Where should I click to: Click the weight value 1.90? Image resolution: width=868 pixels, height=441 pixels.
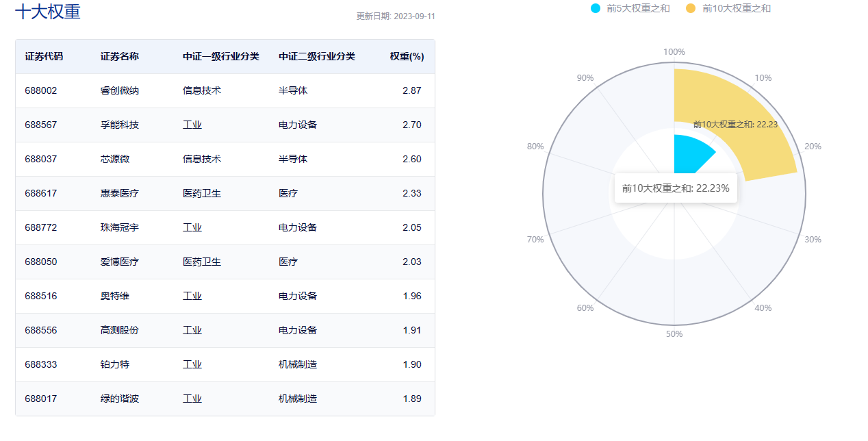click(412, 364)
